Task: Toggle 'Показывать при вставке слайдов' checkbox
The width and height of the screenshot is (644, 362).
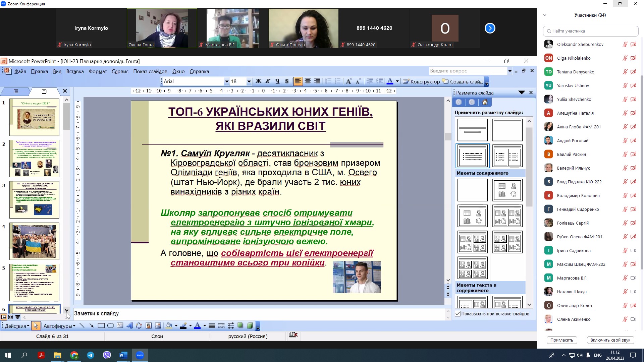Action: tap(458, 314)
